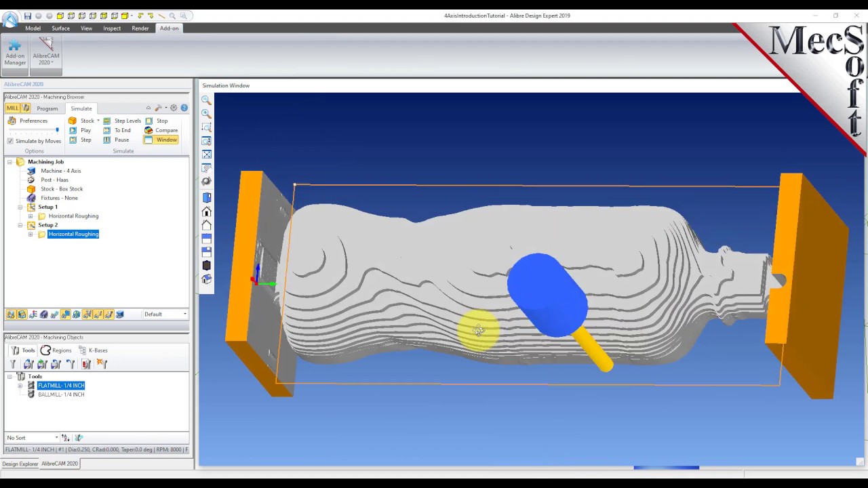
Task: Collapse the Tools tree node
Action: tap(9, 376)
